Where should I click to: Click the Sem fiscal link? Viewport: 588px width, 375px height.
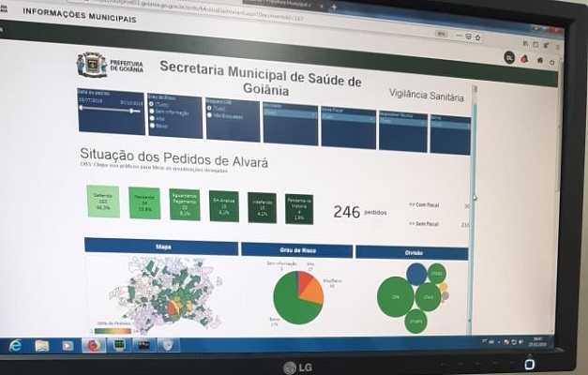coord(423,223)
